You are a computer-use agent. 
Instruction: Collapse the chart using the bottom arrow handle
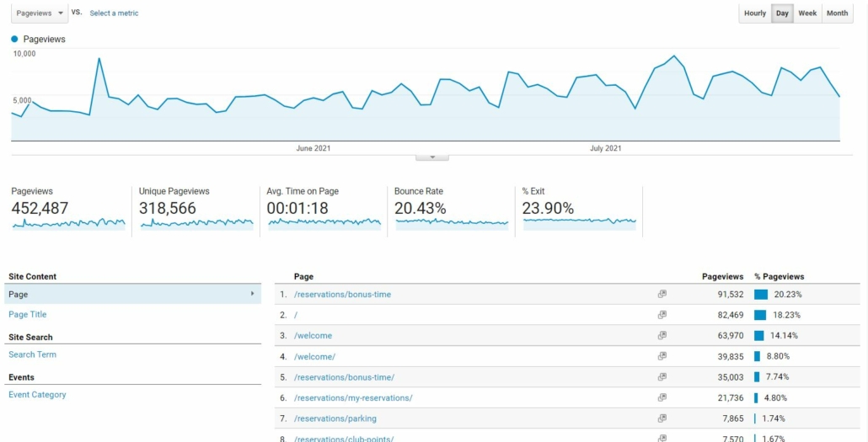pos(432,157)
